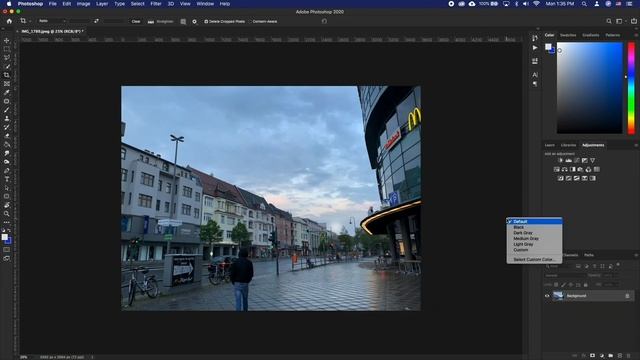Image resolution: width=640 pixels, height=360 pixels.
Task: Choose Select Custom Color option
Action: click(x=534, y=259)
